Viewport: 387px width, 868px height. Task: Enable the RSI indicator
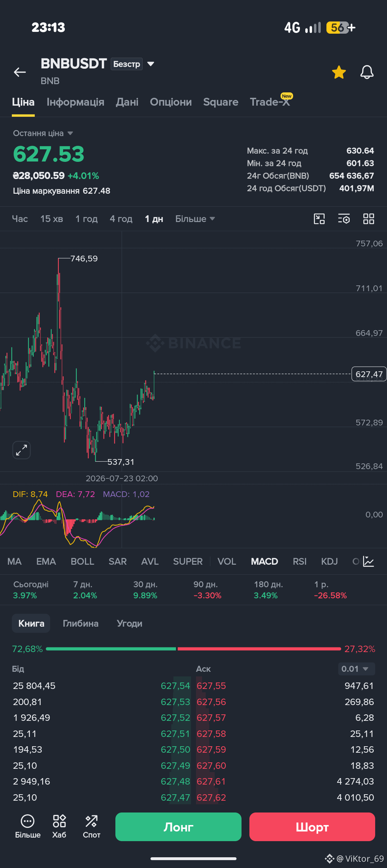point(300,561)
